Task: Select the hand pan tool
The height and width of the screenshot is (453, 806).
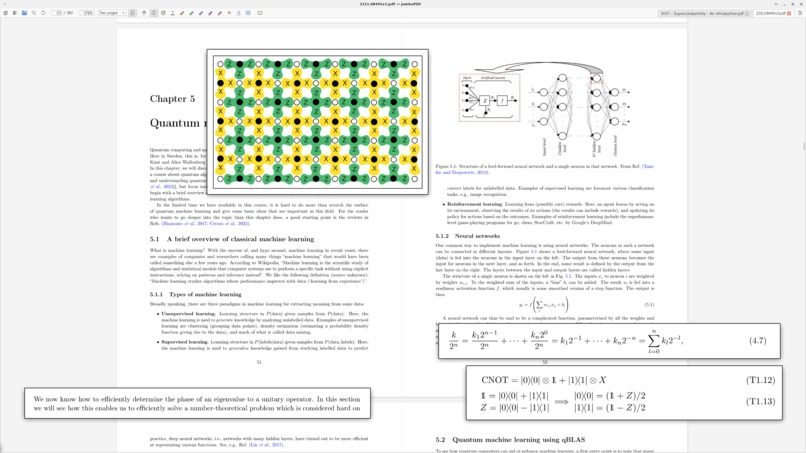Action: 144,13
